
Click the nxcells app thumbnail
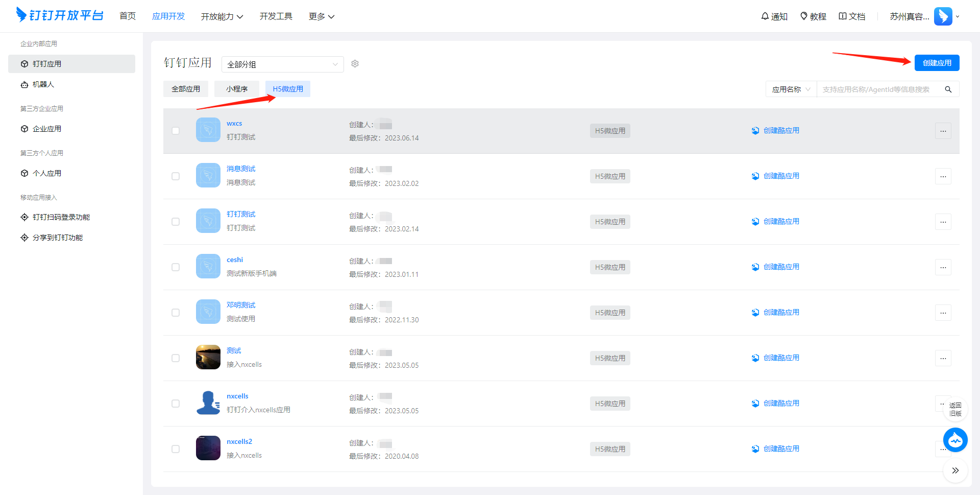(208, 403)
